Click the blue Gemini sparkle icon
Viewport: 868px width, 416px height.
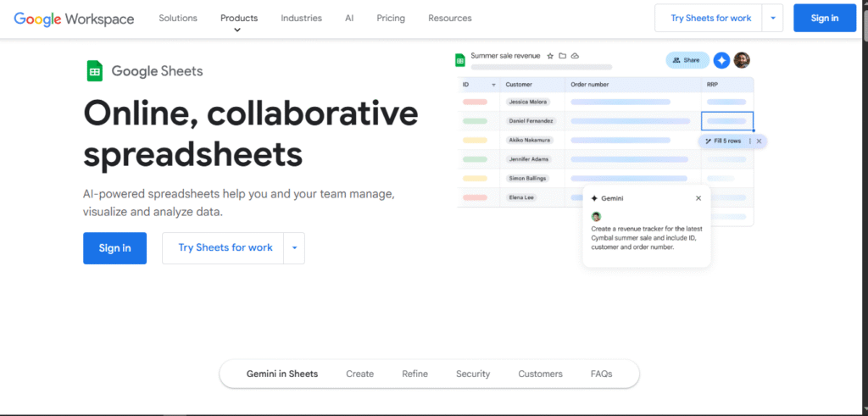[721, 60]
